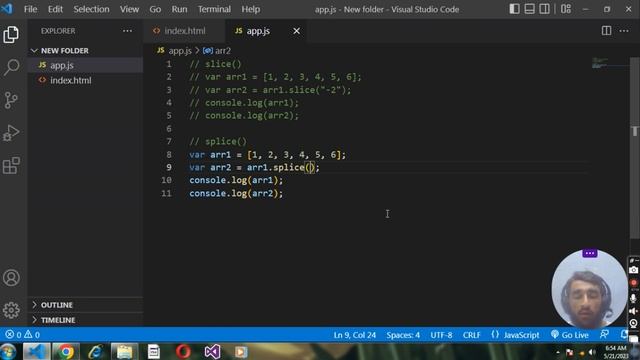
Task: Open editor more actions ellipsis
Action: (624, 31)
